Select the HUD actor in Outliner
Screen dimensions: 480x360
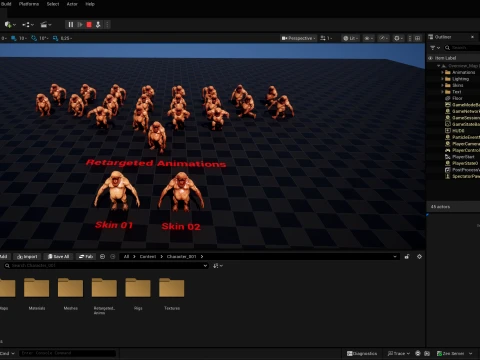click(458, 131)
